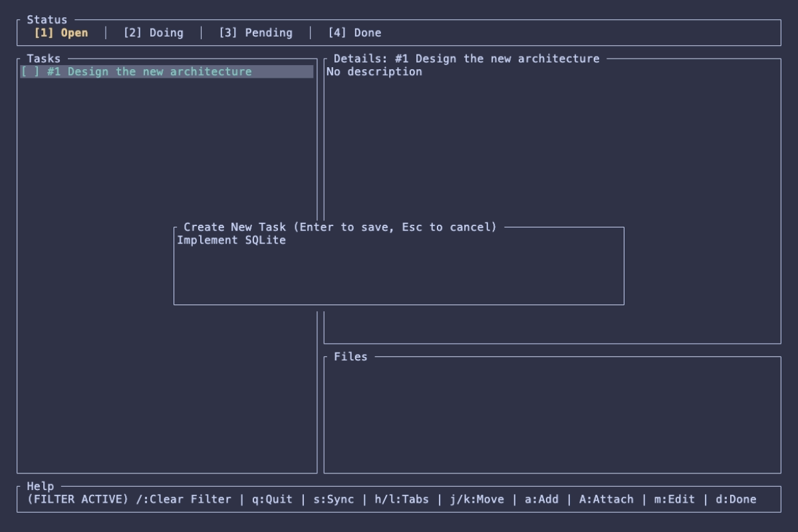
Task: Click the 'Create New Task' dialog title
Action: tap(340, 227)
